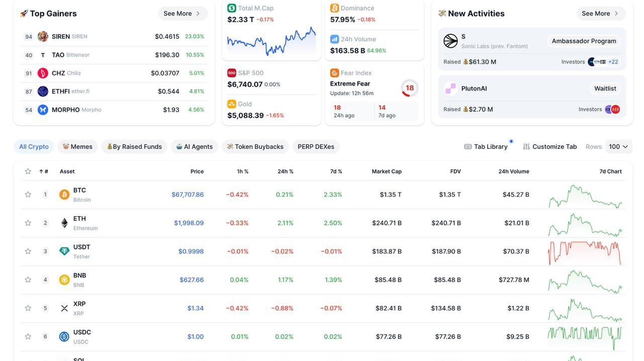
Task: Click the Tether logo in USDT row
Action: click(x=64, y=251)
